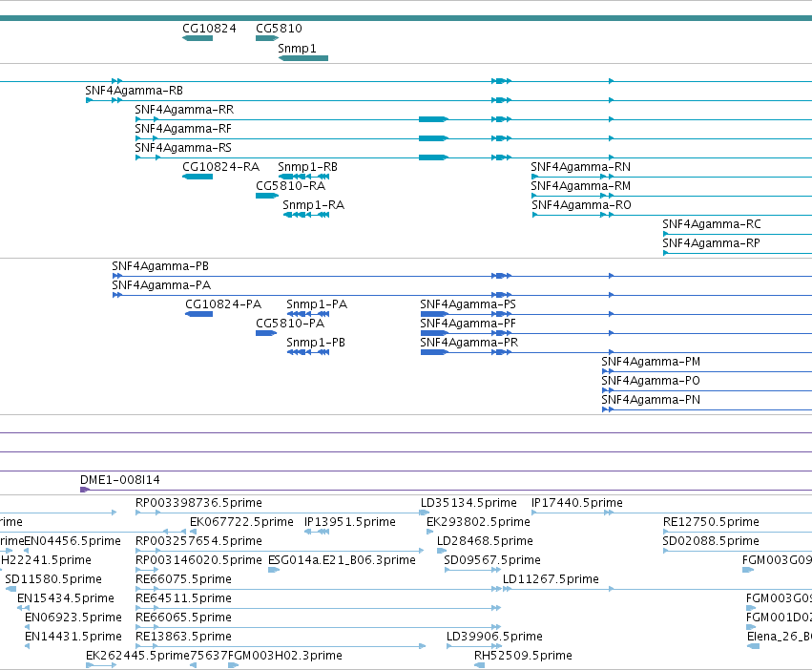
Task: Click the RP003146020.5prime EST label
Action: coord(198,560)
